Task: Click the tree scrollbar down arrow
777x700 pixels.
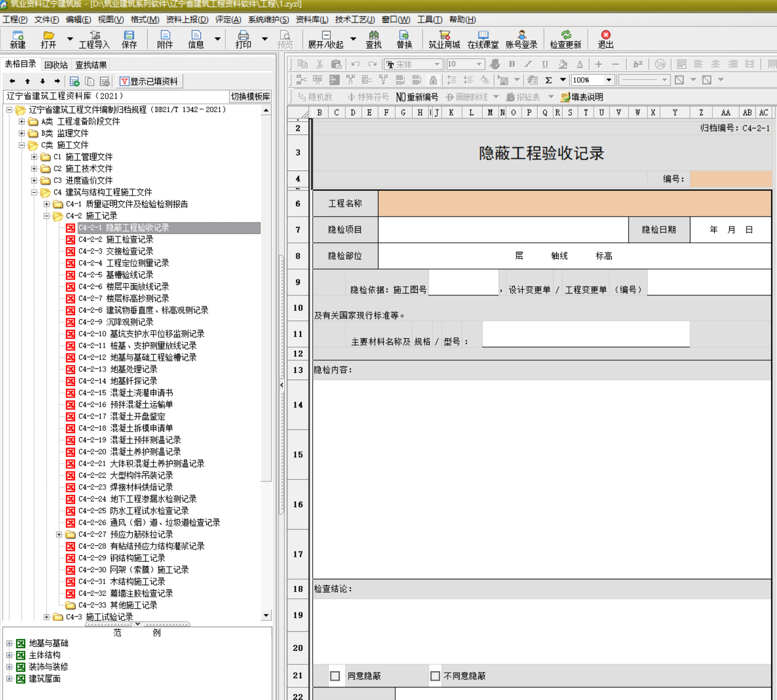Action: pos(266,616)
